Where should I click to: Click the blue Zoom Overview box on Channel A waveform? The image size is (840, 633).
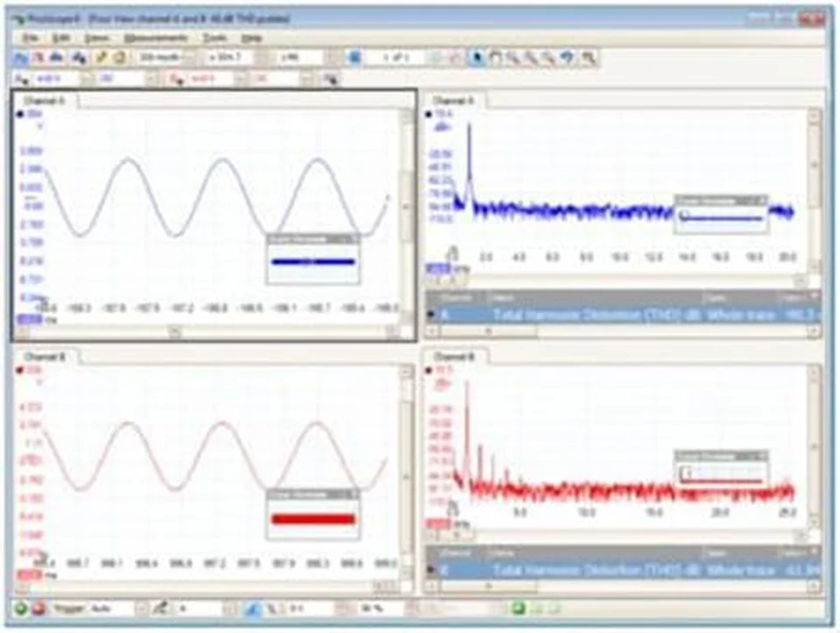pos(312,260)
